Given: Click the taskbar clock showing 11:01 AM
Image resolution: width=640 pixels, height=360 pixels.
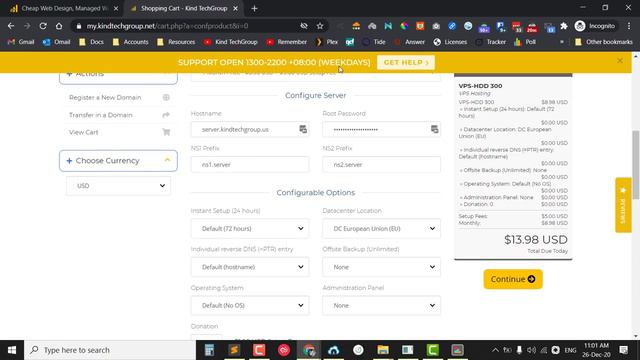Looking at the screenshot, I should 596,350.
